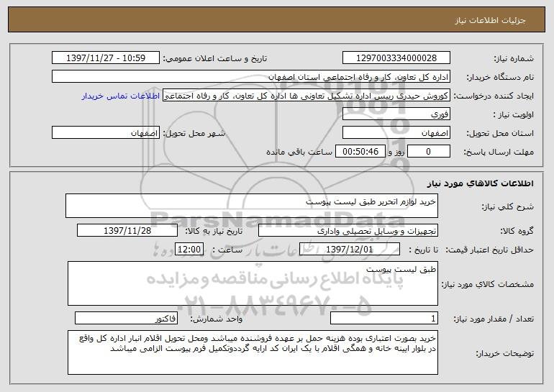Select the label ساعت باقی مانده
The width and height of the screenshot is (554, 392).
[x=299, y=152]
